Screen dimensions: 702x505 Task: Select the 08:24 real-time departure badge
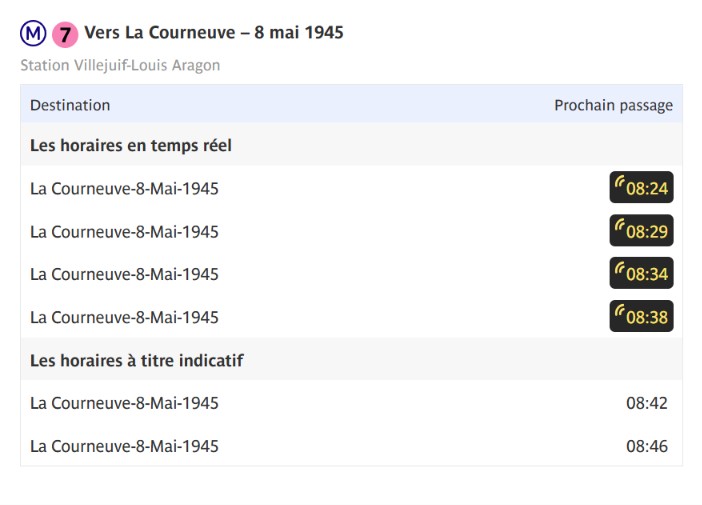pyautogui.click(x=641, y=187)
